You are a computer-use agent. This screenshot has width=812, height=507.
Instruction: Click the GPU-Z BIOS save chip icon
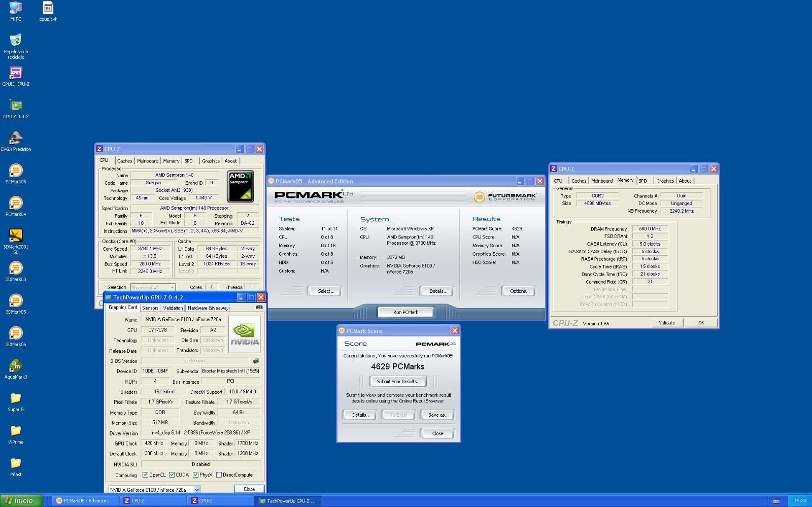[256, 361]
